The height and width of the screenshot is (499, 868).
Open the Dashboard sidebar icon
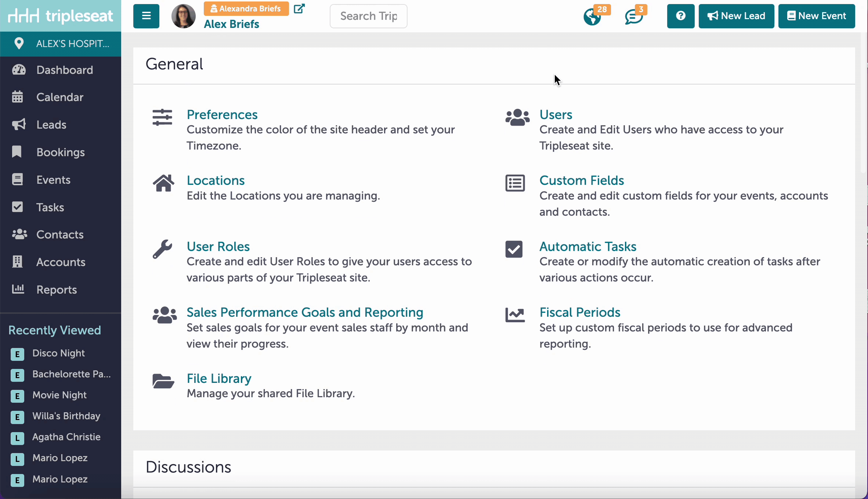(x=19, y=70)
